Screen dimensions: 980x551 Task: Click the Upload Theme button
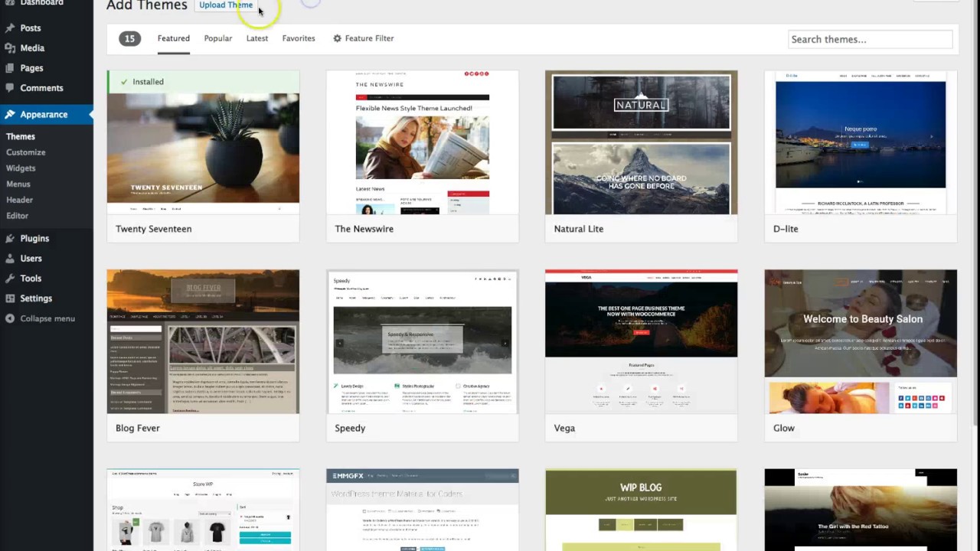(x=226, y=5)
